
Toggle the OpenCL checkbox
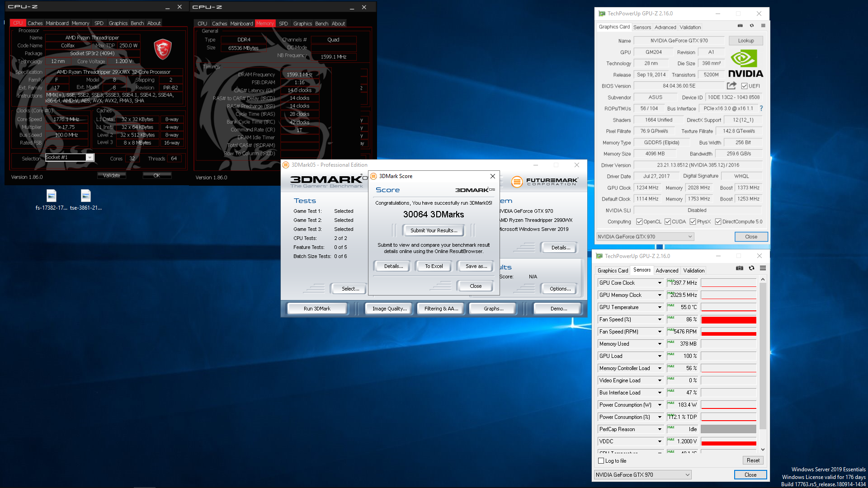coord(639,222)
